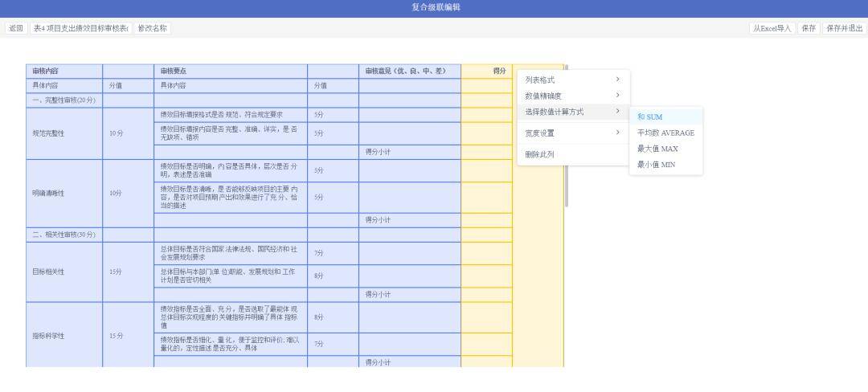Click 8分 beside 总体目标与本部门职能

tap(333, 276)
